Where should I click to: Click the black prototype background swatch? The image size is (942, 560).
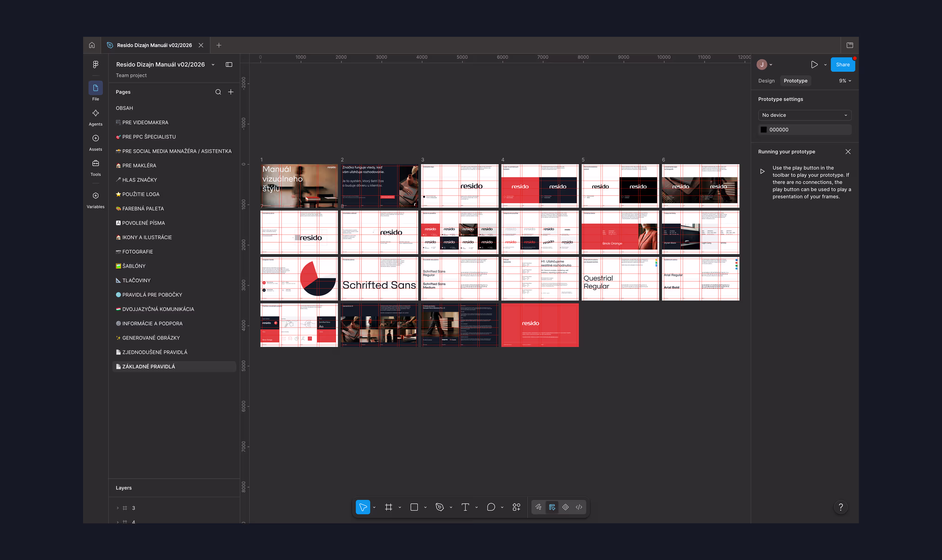764,130
